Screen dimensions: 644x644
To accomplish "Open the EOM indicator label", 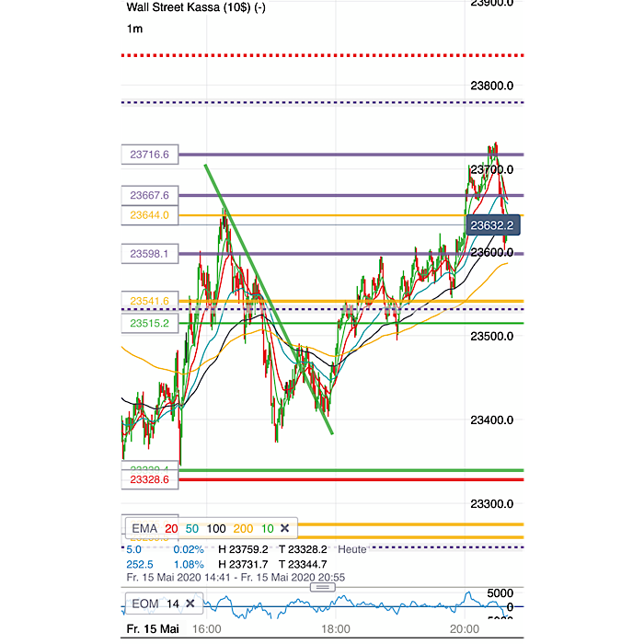I will [145, 604].
